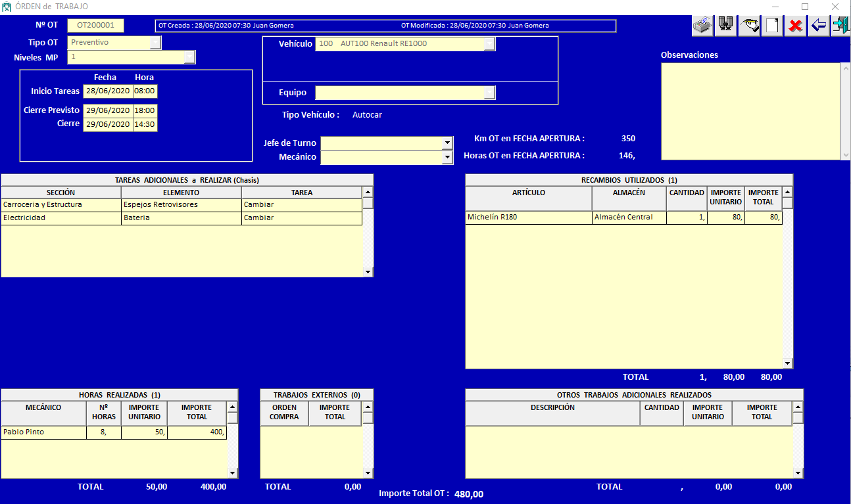The height and width of the screenshot is (504, 851).
Task: Click the Km OT en FECHA APERTURA value 350
Action: point(628,139)
